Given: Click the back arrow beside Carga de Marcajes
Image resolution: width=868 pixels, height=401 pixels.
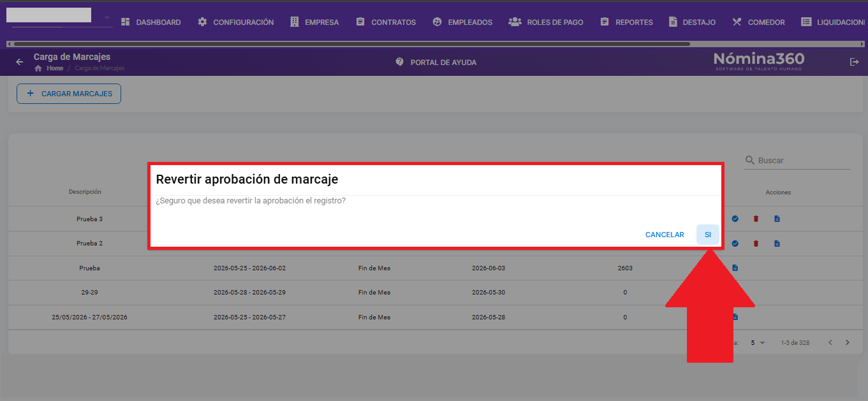Looking at the screenshot, I should click(x=20, y=62).
